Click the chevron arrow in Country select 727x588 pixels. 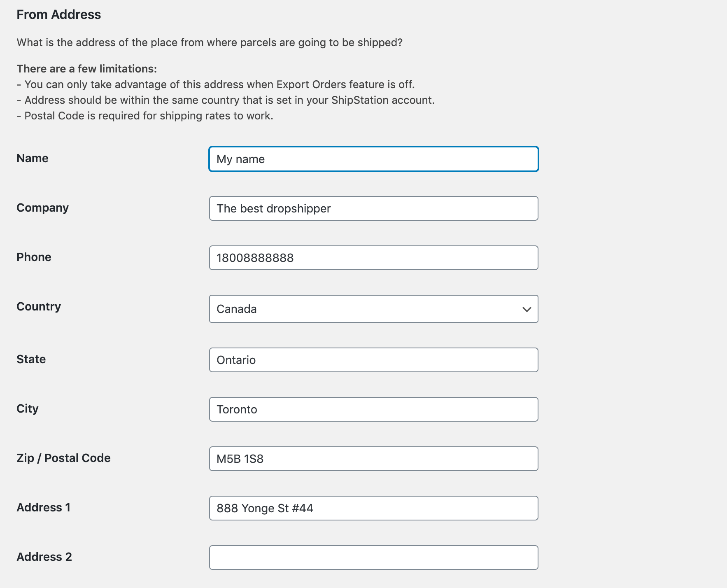(x=527, y=309)
